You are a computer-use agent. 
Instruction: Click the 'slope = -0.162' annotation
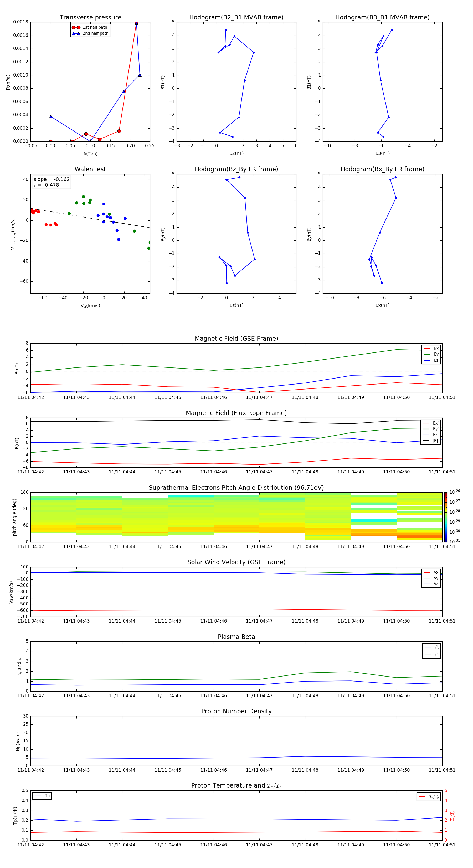(52, 179)
